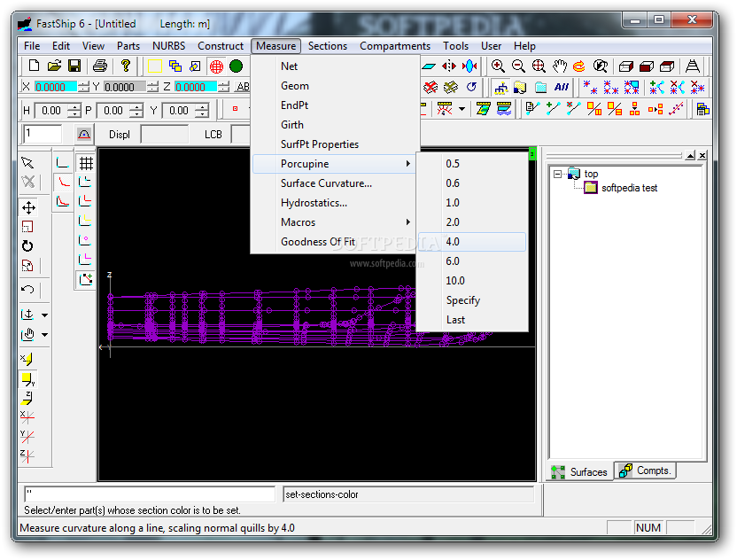Image resolution: width=737 pixels, height=560 pixels.
Task: Click the orange rotate view icon
Action: pos(579,66)
